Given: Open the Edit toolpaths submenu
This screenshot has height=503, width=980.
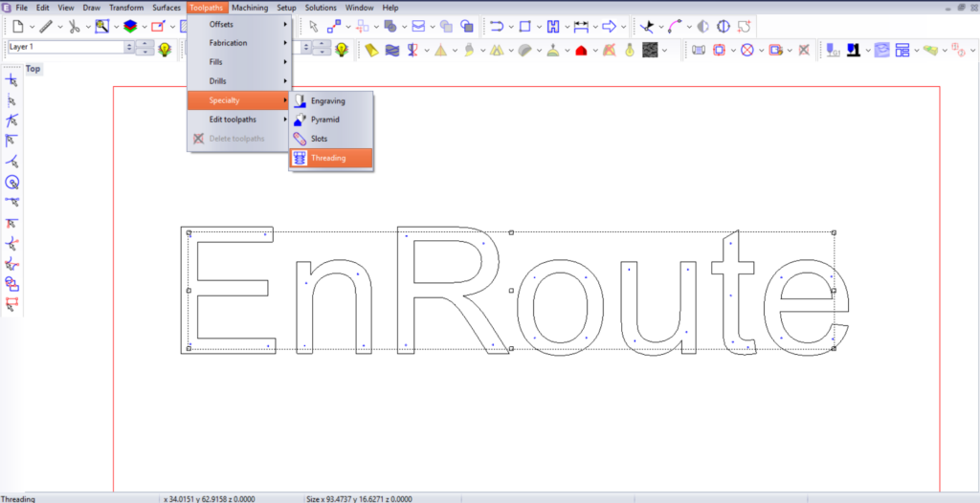Looking at the screenshot, I should [239, 120].
